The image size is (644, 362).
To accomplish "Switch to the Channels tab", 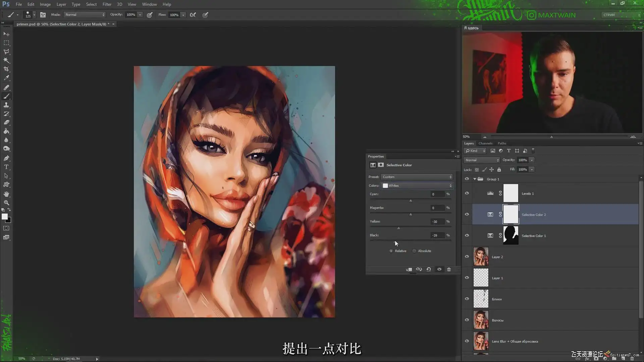I will coord(485,143).
